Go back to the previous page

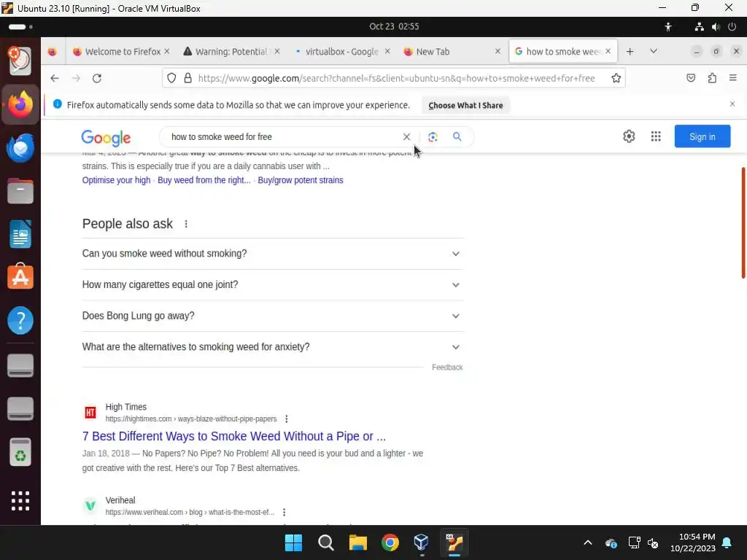[55, 78]
